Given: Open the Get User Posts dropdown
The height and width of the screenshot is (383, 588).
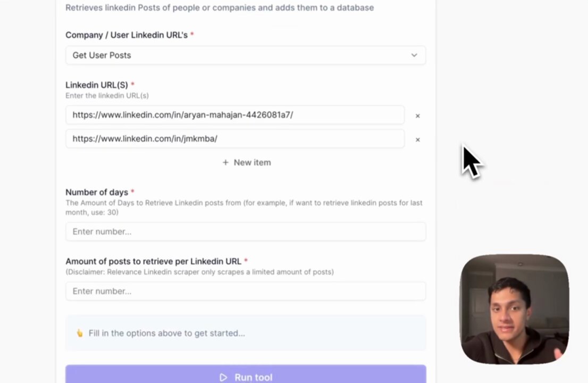Looking at the screenshot, I should pos(246,55).
